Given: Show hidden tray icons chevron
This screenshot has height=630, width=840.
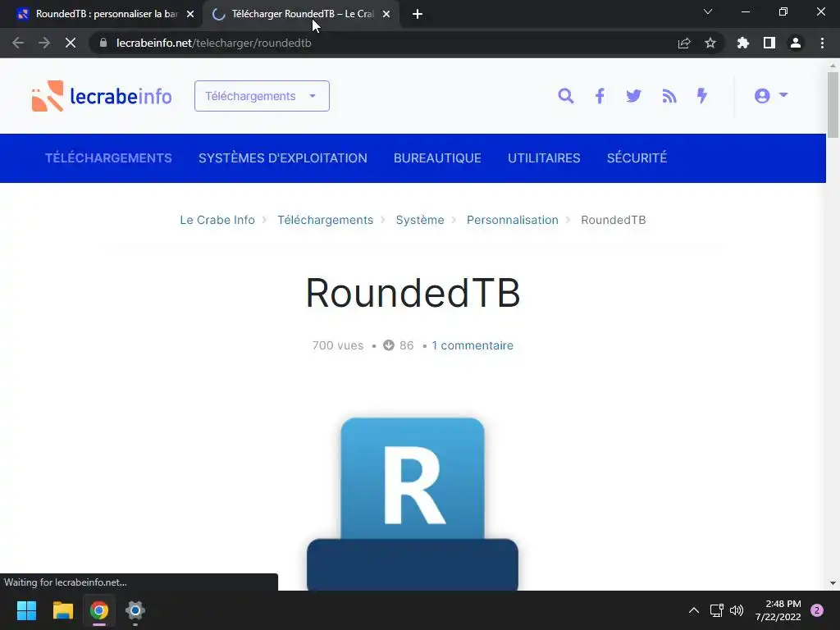Looking at the screenshot, I should (x=694, y=610).
